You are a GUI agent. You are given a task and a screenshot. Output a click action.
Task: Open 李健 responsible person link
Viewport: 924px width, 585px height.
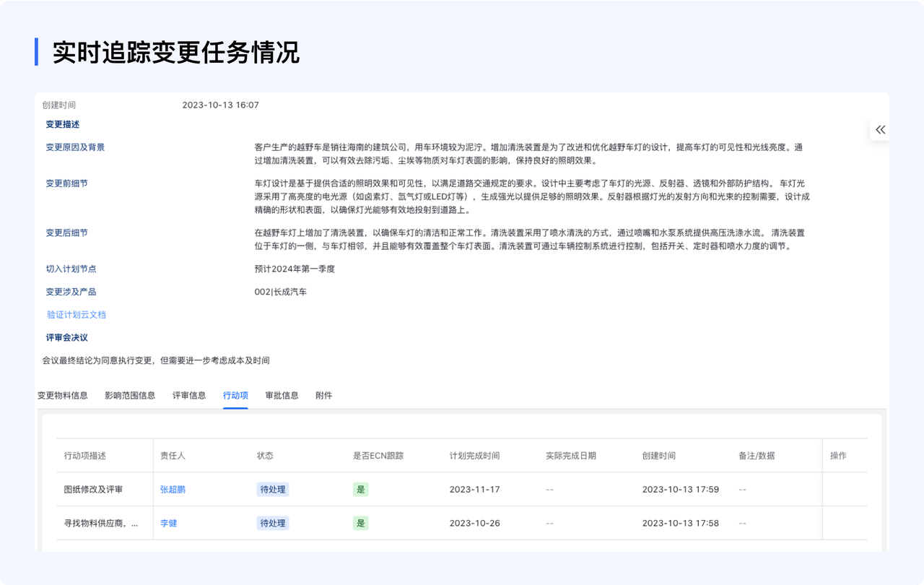coord(168,523)
